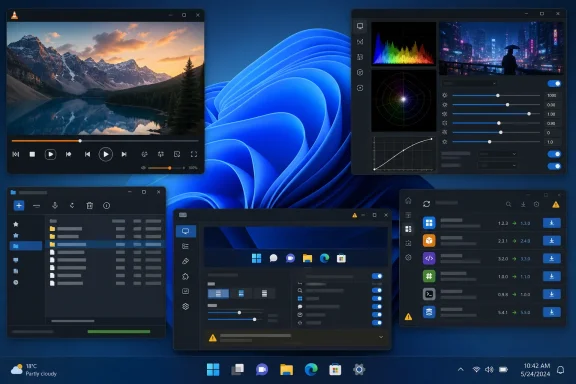Click the stop button in the media player
Image resolution: width=576 pixels, height=384 pixels.
coord(32,154)
